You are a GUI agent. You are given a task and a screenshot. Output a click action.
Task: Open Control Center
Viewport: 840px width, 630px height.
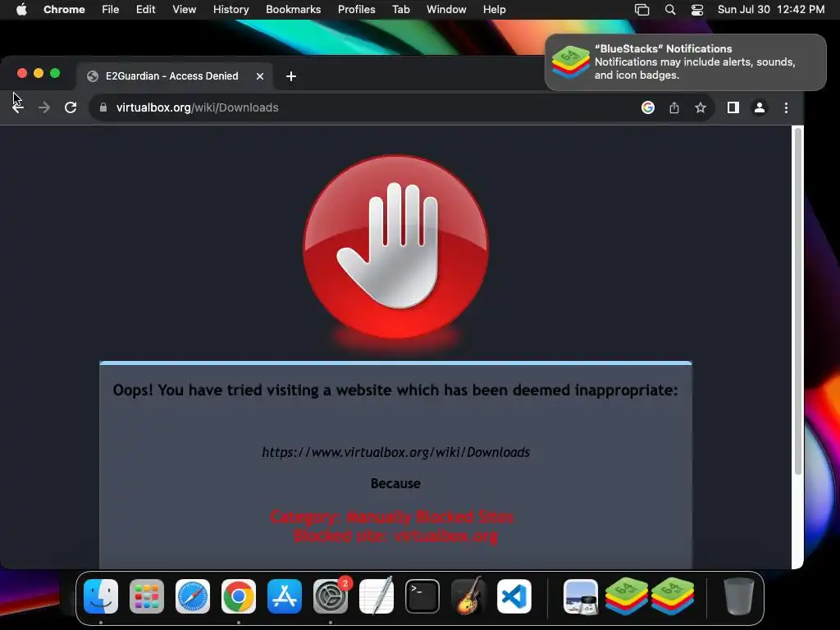click(697, 10)
